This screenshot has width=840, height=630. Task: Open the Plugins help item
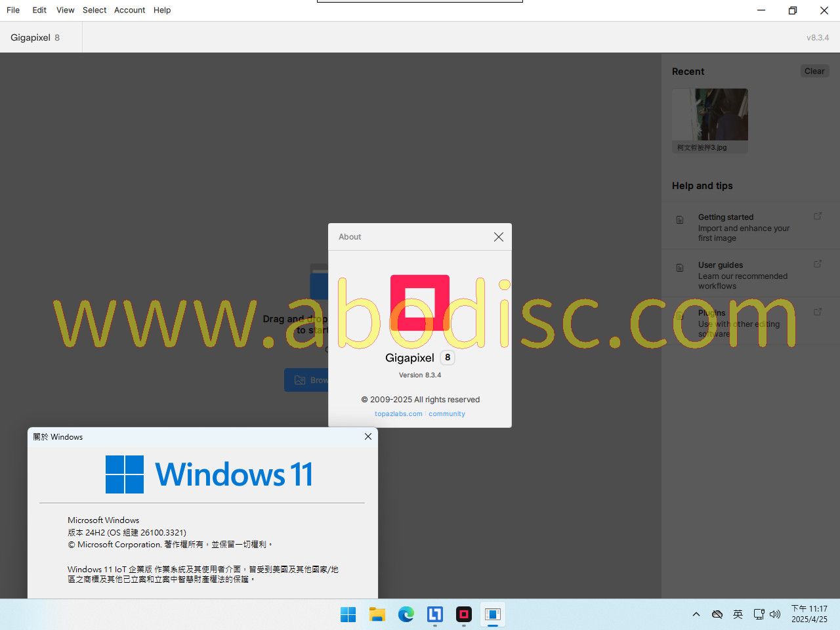tap(751, 322)
